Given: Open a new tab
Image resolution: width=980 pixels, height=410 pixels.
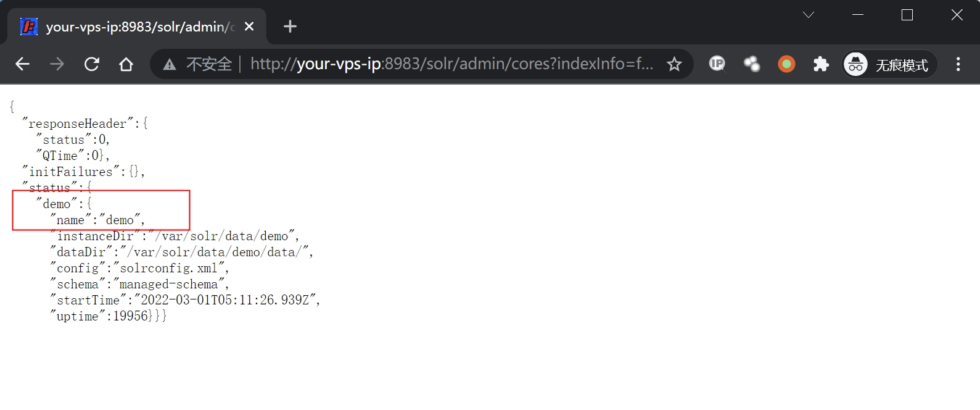Looking at the screenshot, I should point(290,27).
